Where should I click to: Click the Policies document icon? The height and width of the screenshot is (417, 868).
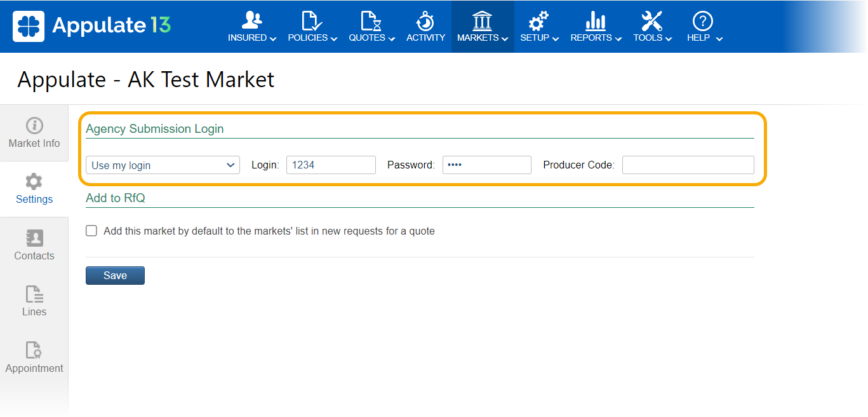click(x=311, y=20)
